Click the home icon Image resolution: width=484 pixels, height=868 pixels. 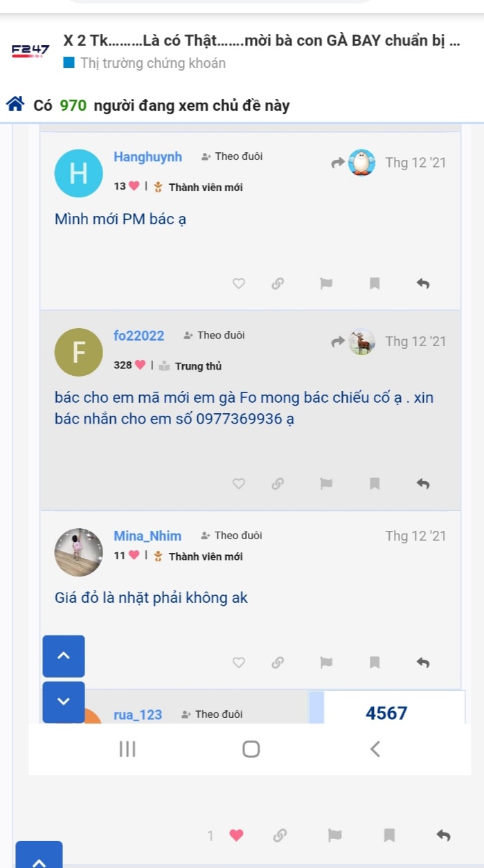(15, 105)
